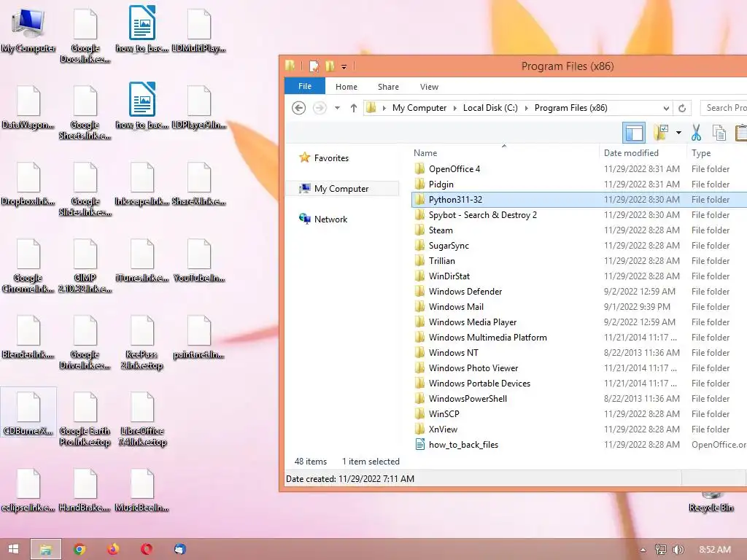Select the Google Sheets desktop shortcut

click(x=85, y=112)
